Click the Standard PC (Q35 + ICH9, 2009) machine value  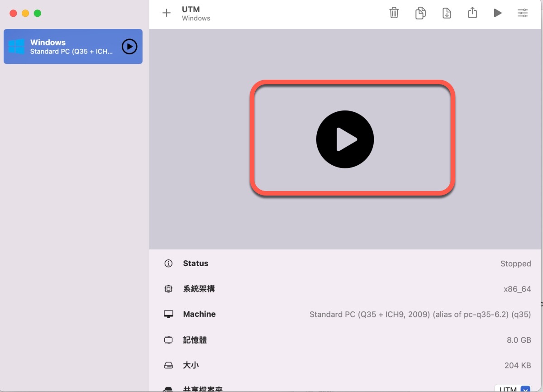(x=420, y=314)
